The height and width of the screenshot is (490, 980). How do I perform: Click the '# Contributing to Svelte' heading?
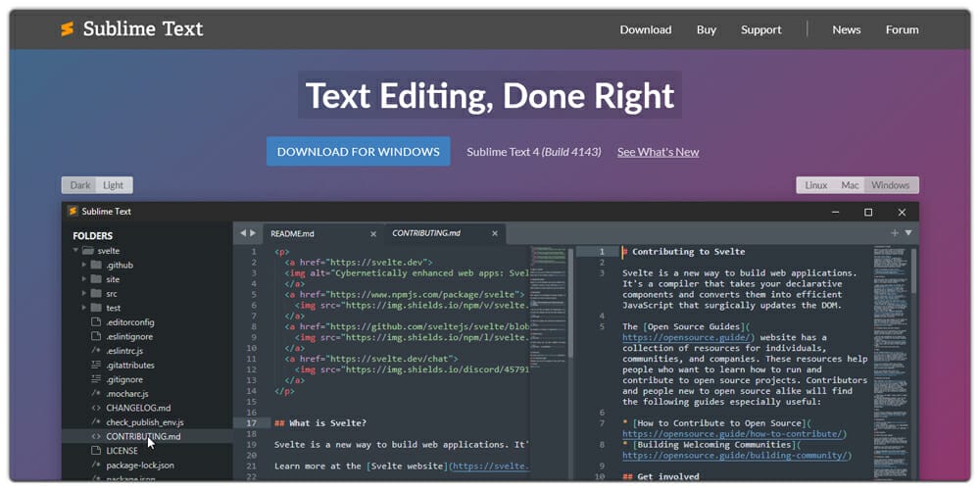pyautogui.click(x=684, y=251)
